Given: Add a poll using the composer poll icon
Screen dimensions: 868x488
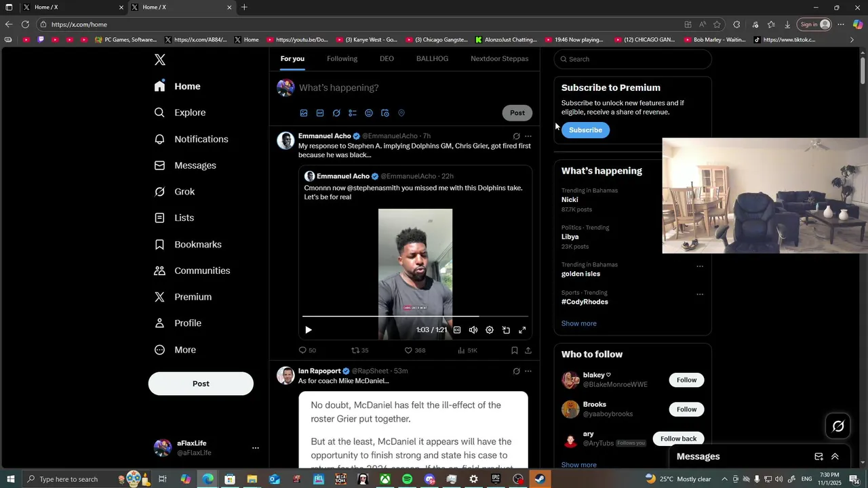Looking at the screenshot, I should [353, 113].
